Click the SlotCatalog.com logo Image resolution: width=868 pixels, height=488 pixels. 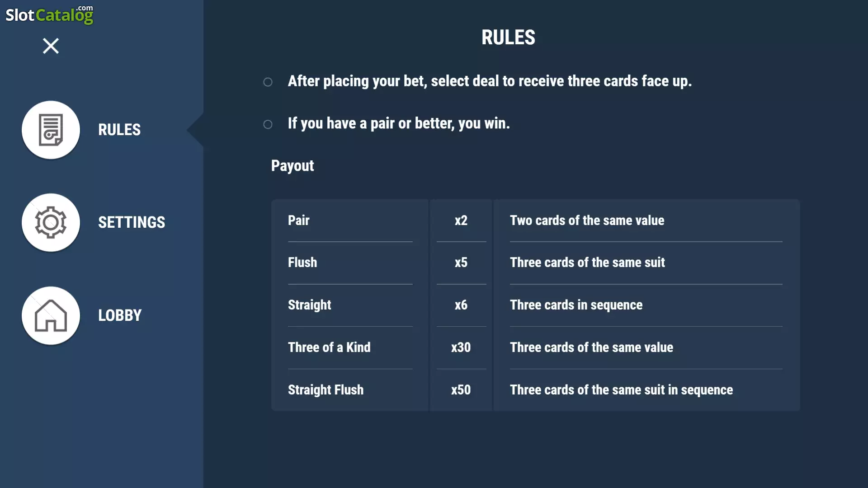[x=49, y=14]
